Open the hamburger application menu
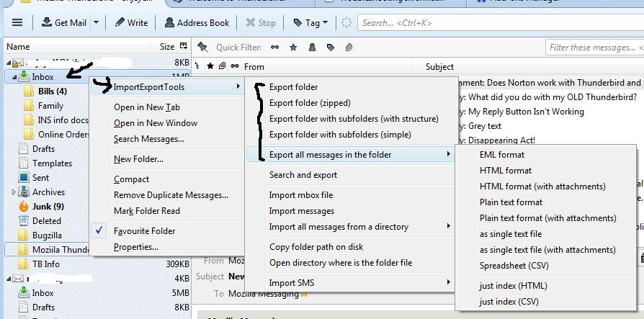The image size is (644, 319). coord(17,22)
